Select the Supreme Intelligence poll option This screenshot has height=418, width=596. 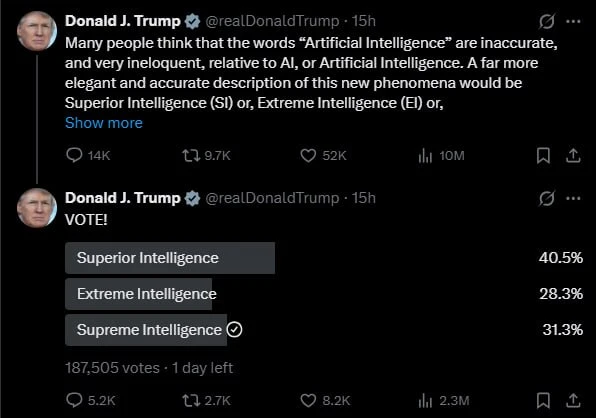tap(324, 330)
